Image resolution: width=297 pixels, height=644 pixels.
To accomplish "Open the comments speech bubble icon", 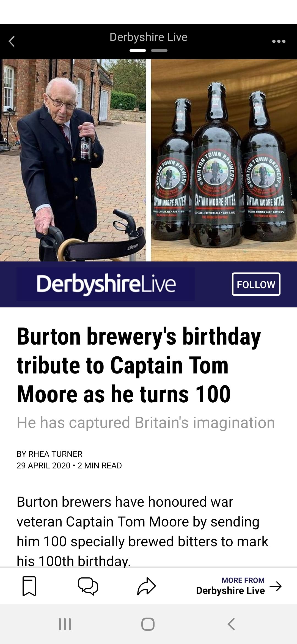I will (88, 586).
